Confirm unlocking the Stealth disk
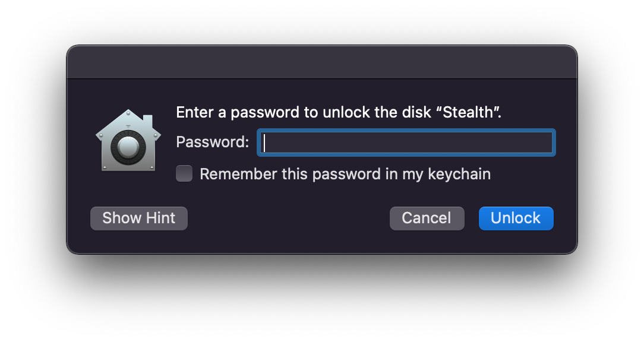Viewport: 644px width, 342px height. [x=516, y=218]
